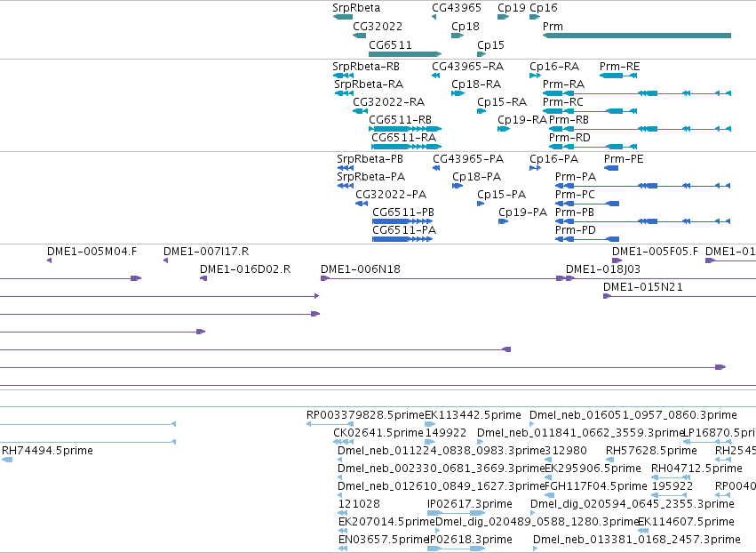Click the DME1-006N18 BAC label

pyautogui.click(x=361, y=269)
